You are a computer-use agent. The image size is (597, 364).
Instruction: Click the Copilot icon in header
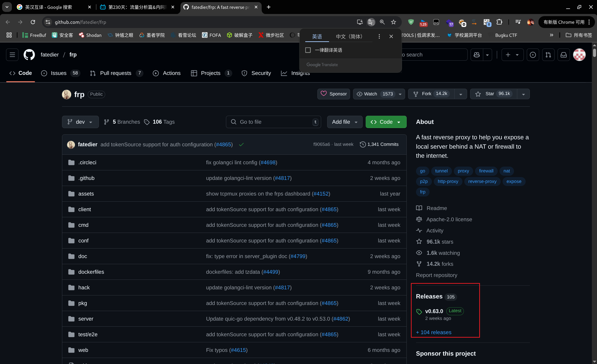(477, 55)
